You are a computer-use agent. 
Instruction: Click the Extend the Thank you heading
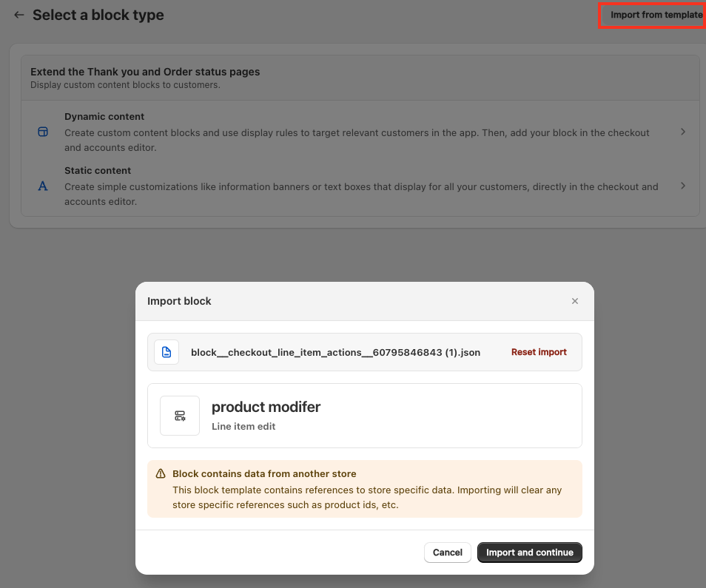tap(145, 72)
